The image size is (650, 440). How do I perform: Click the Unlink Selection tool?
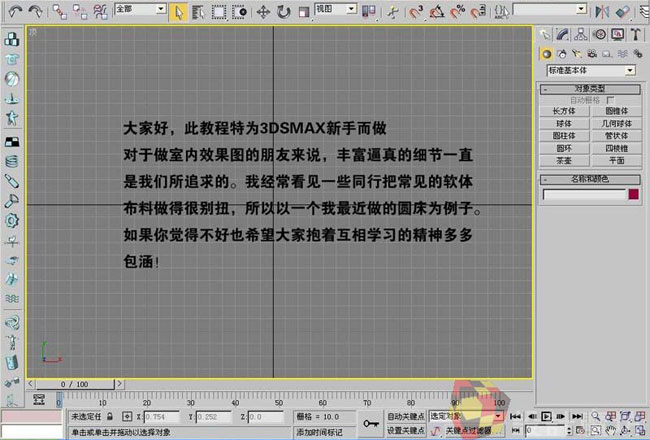point(80,12)
